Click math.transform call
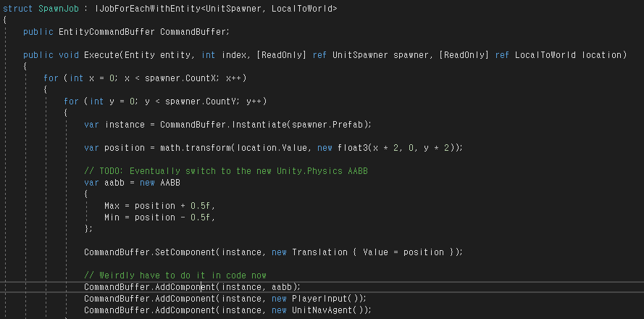 click(196, 148)
